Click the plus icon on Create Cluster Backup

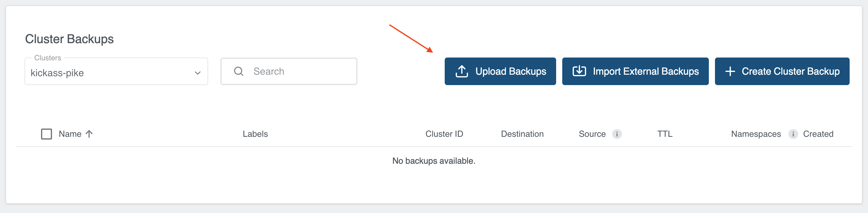tap(730, 71)
